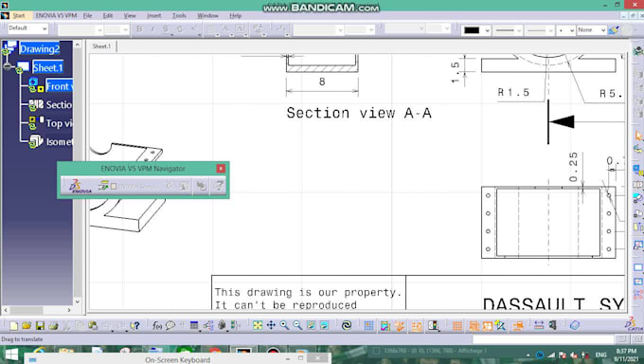Click the black color swatch
Screen dimensions: 644x364
[472, 30]
